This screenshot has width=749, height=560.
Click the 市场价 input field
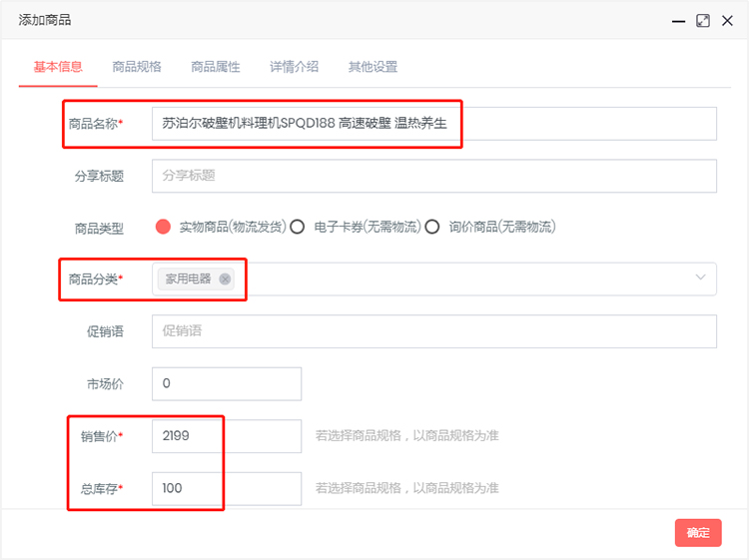pyautogui.click(x=227, y=384)
